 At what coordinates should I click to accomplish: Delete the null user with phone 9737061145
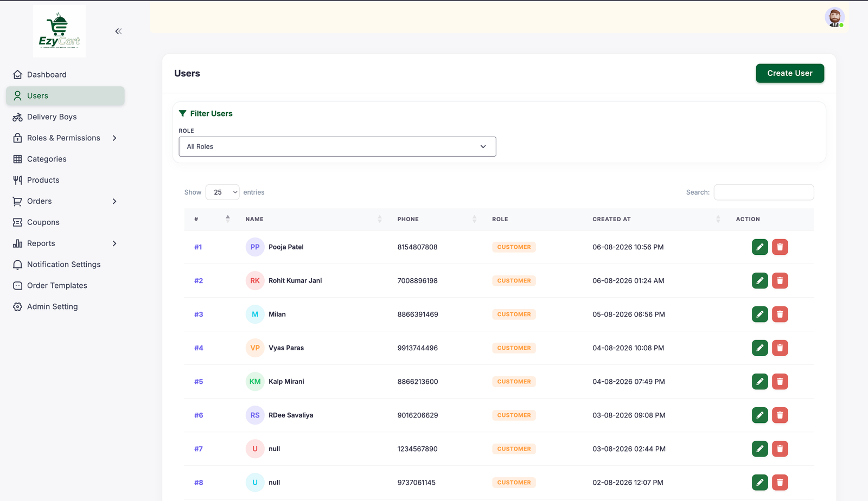pos(780,483)
